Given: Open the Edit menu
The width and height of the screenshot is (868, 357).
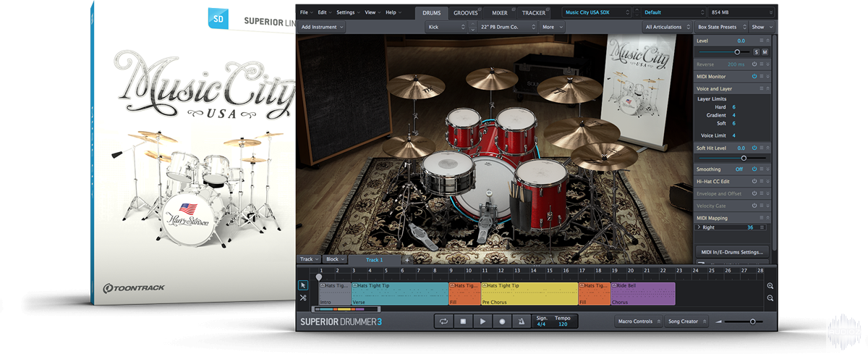Looking at the screenshot, I should coord(324,12).
